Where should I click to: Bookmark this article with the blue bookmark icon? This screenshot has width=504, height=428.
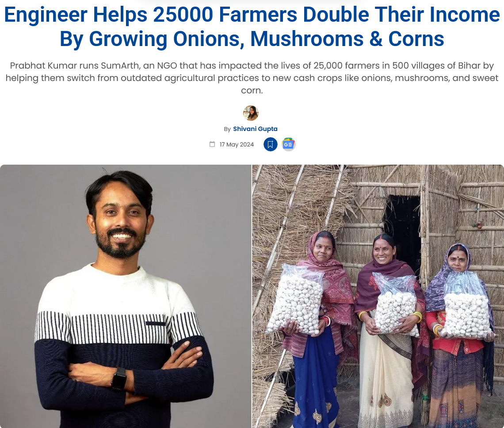[270, 144]
